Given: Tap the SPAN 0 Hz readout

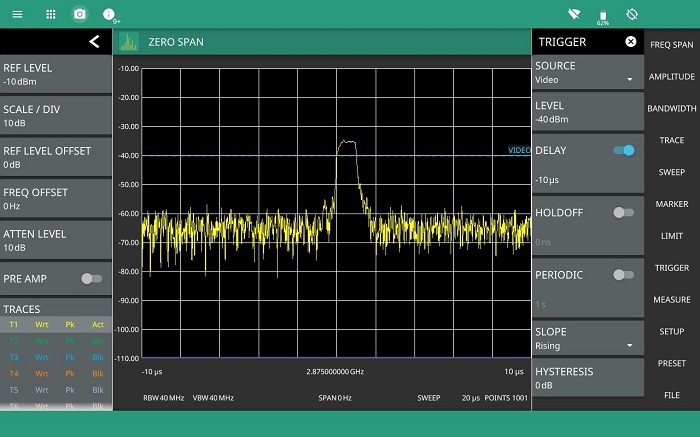Looking at the screenshot, I should click(x=335, y=398).
